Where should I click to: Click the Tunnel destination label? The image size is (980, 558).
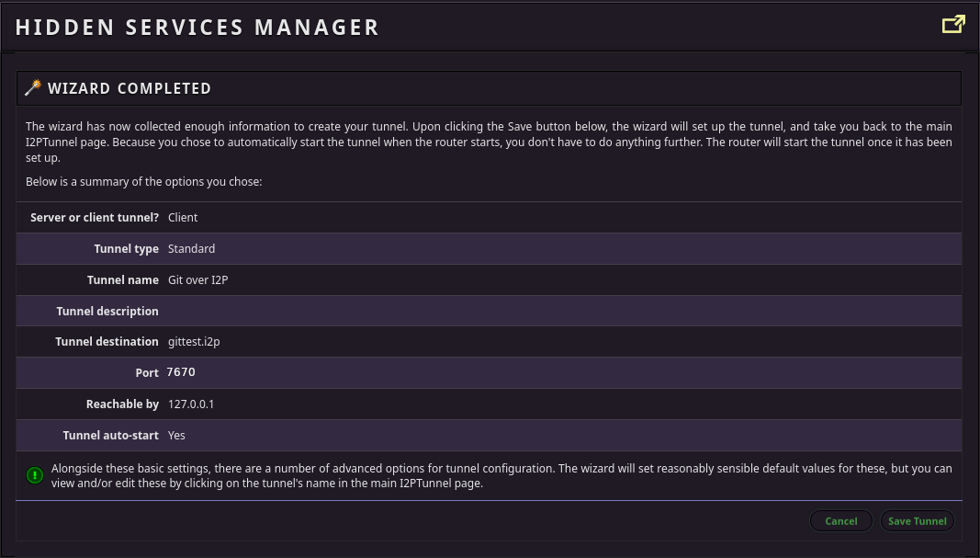[107, 342]
